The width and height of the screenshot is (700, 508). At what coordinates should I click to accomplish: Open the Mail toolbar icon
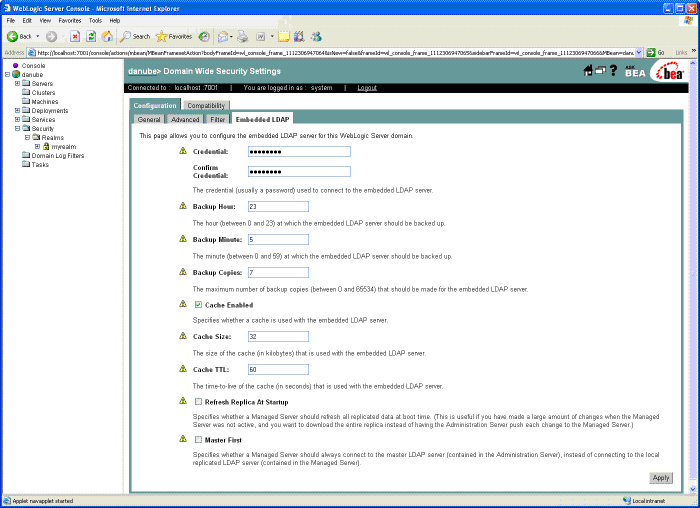224,37
